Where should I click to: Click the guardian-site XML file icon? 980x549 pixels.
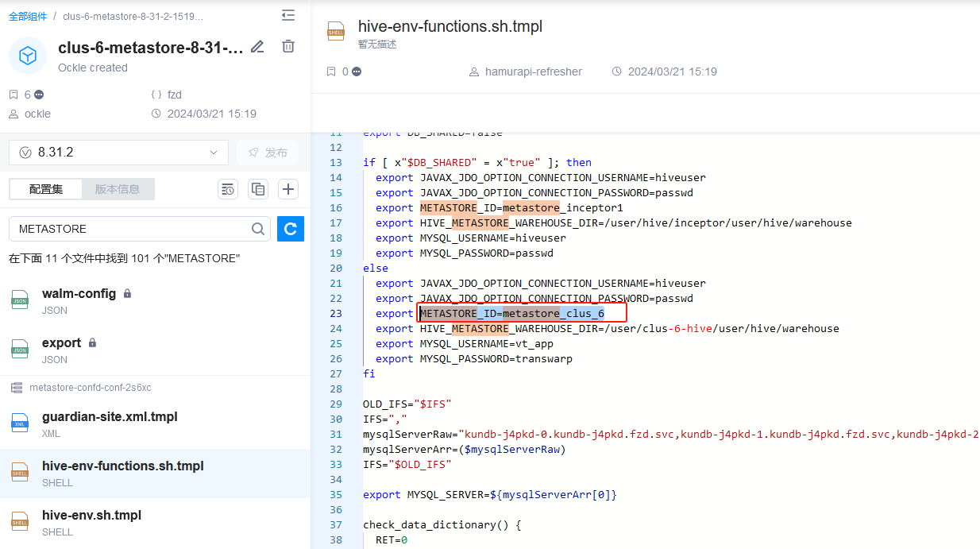19,423
